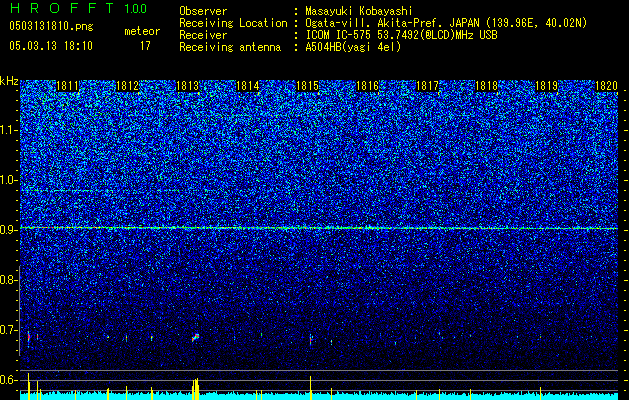This screenshot has width=629, height=400.
Task: Click the ICOM IC-575 receiver description
Action: pyautogui.click(x=401, y=35)
